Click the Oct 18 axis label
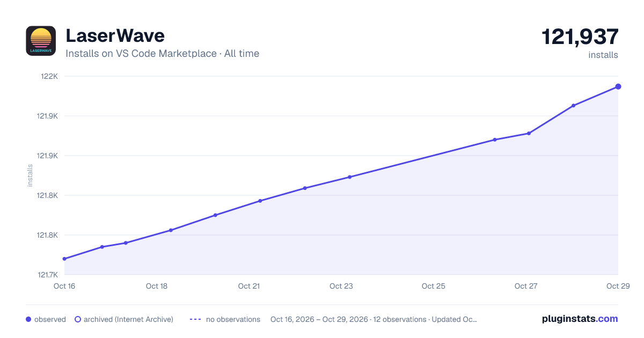 click(157, 286)
